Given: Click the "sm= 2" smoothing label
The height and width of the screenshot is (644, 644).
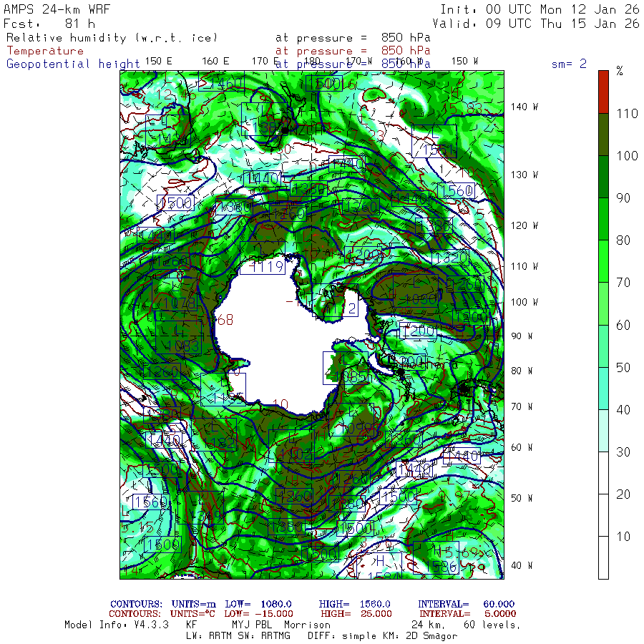Looking at the screenshot, I should [x=569, y=64].
